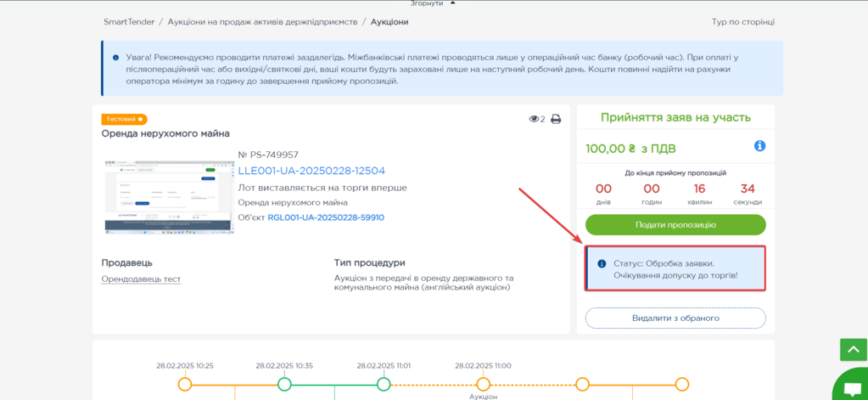Click the timeline marker at 28.02.2025 10:25
The image size is (868, 400).
(185, 385)
